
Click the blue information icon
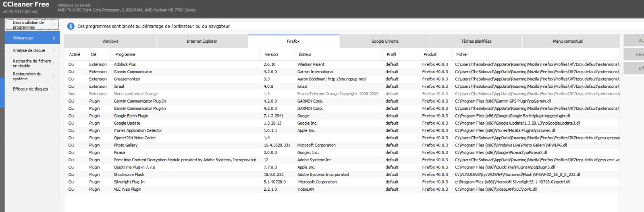pos(71,26)
